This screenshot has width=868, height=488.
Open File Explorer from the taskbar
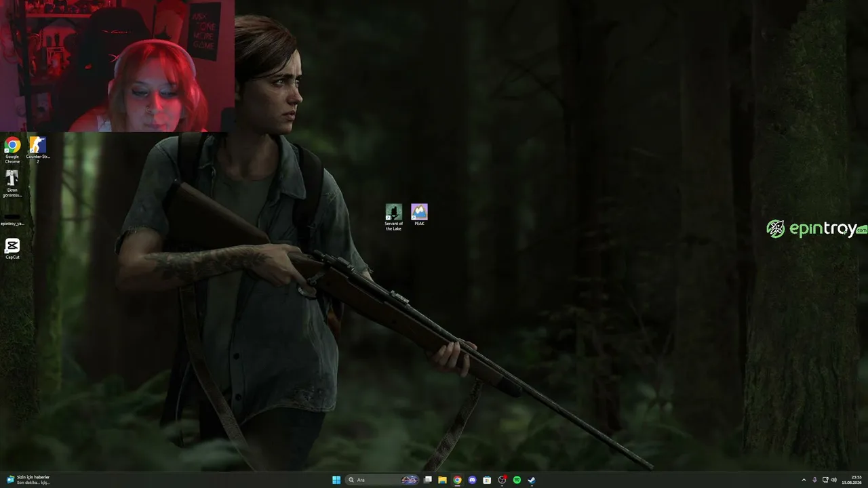(443, 480)
